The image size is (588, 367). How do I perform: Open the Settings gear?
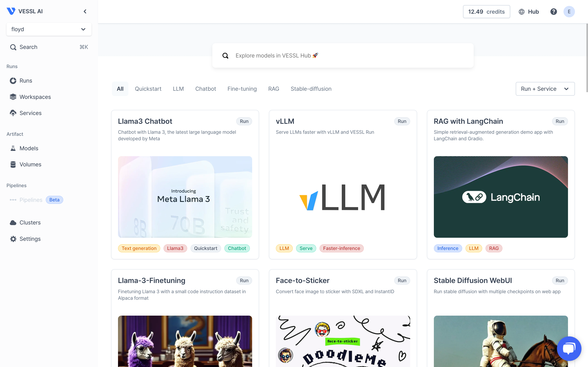(13, 239)
